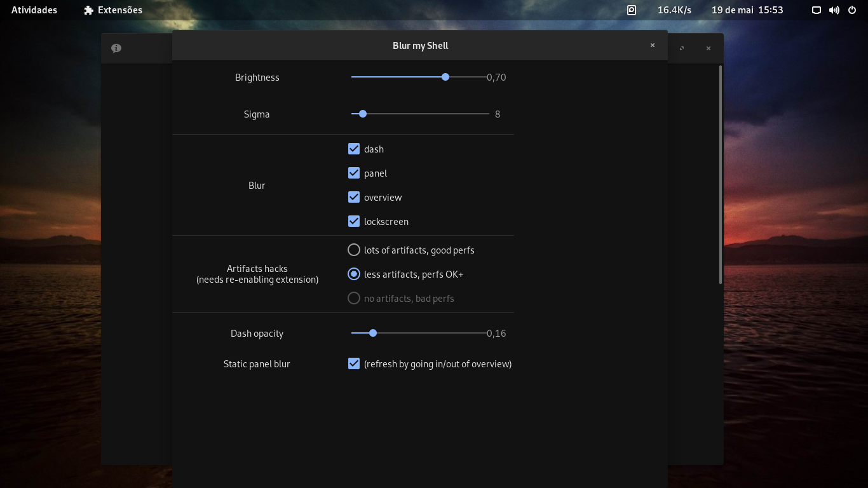Toggle Static panel blur off
Viewport: 868px width, 488px height.
tap(354, 363)
